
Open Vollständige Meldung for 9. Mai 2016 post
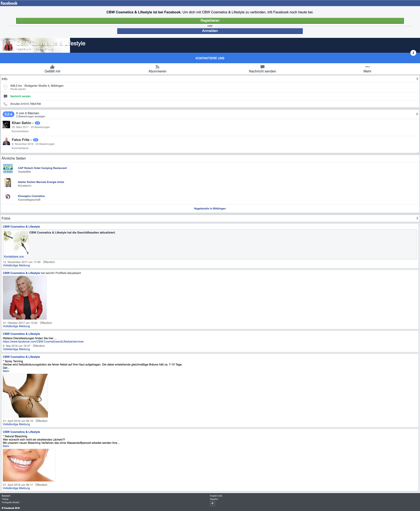[x=16, y=349]
